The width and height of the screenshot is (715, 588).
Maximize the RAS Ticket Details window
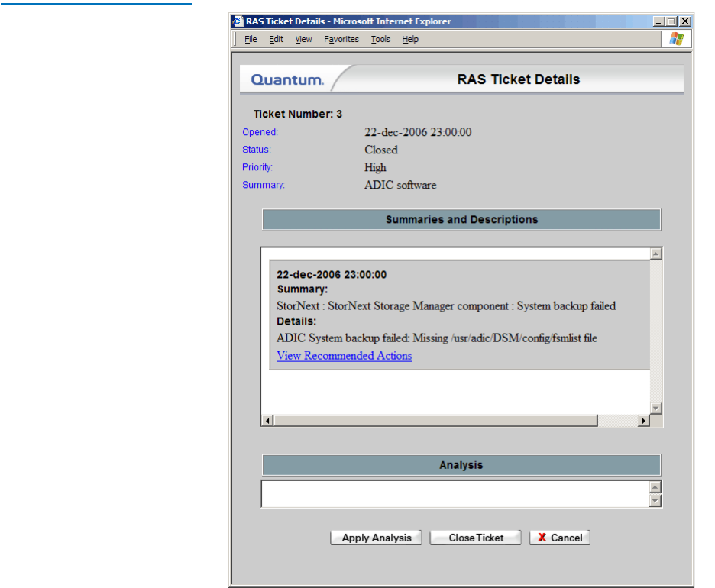(x=671, y=21)
